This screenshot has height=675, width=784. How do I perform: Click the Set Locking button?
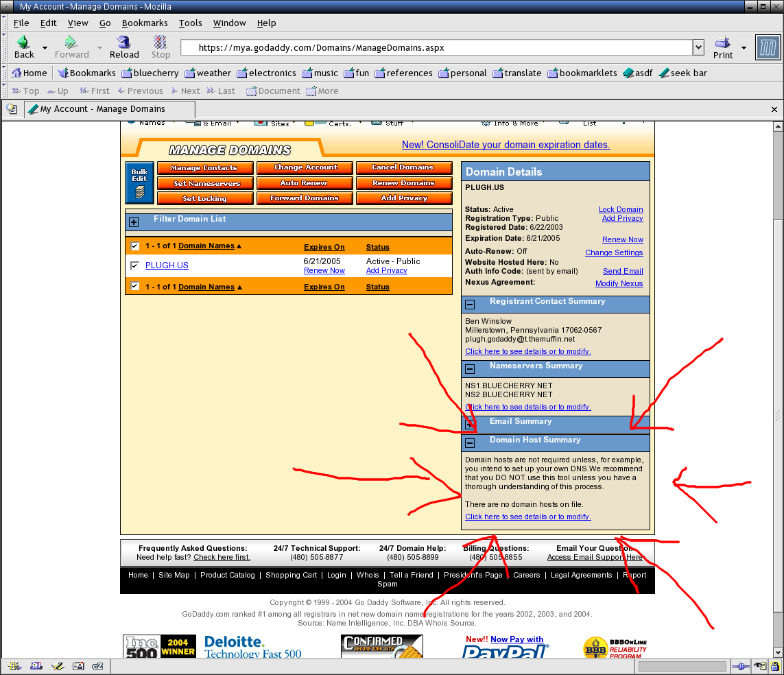coord(205,198)
